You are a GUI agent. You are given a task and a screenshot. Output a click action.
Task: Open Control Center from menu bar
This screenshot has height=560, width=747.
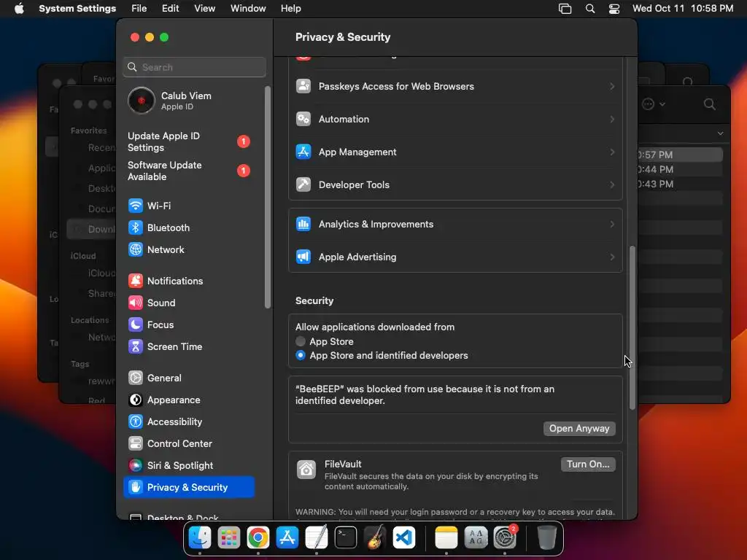614,9
